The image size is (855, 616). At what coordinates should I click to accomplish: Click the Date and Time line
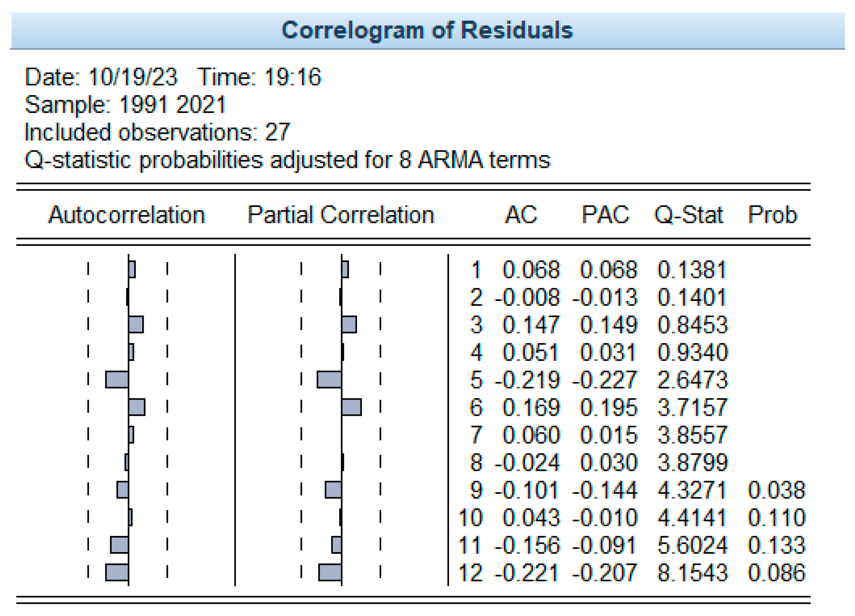[x=173, y=77]
